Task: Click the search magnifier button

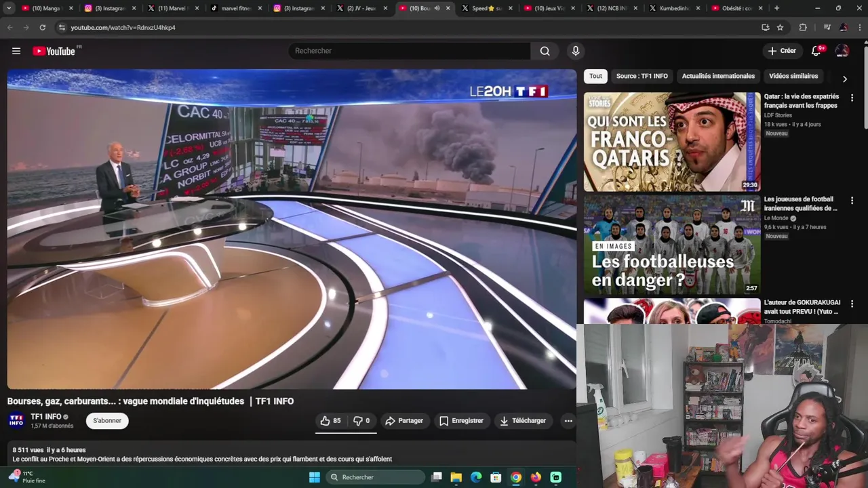Action: (x=545, y=51)
